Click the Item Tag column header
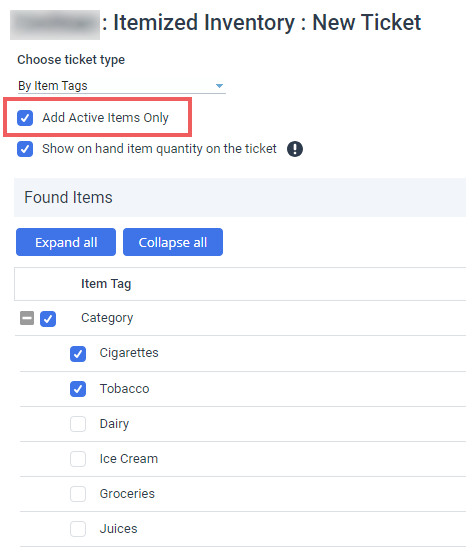Image resolution: width=466 pixels, height=547 pixels. click(106, 284)
